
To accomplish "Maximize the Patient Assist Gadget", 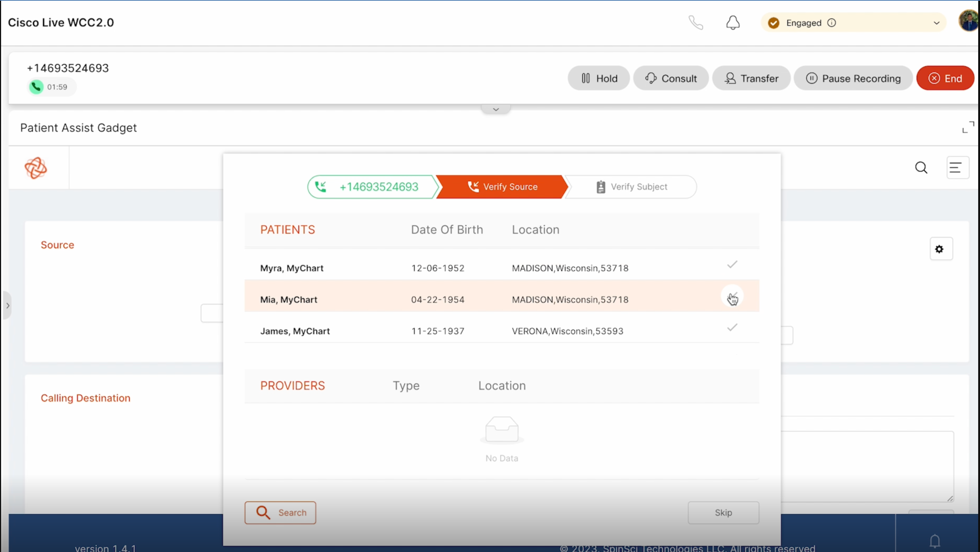I will tap(968, 127).
